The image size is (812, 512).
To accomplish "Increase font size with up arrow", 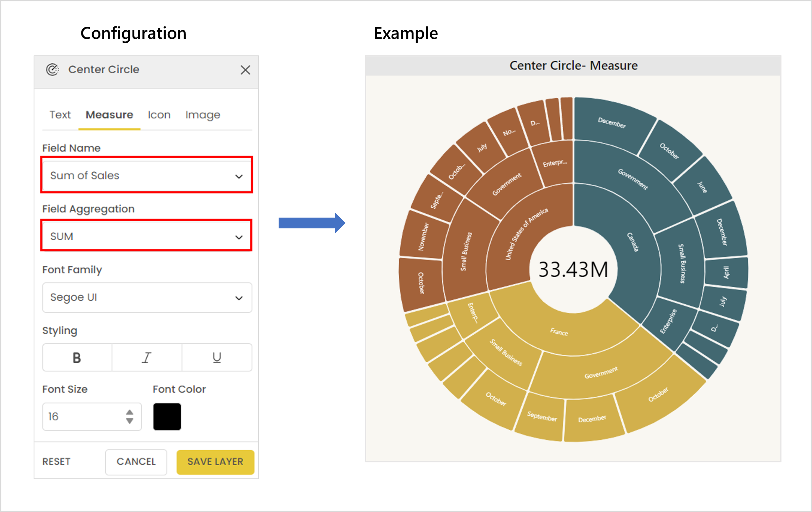I will coord(130,412).
